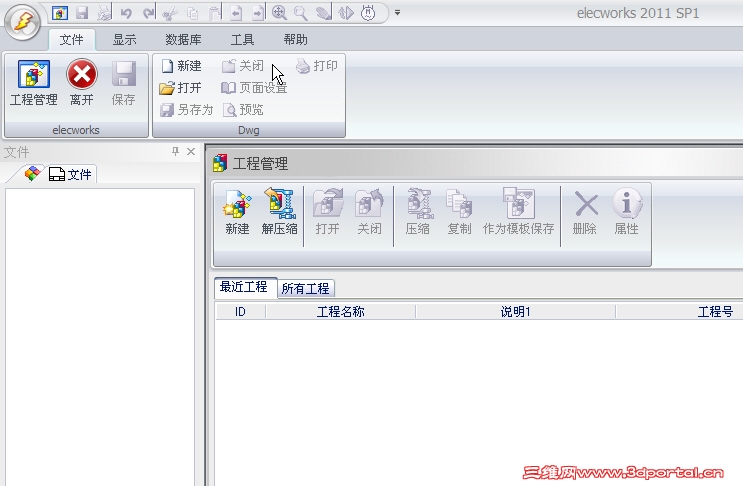Screen dimensions: 743x486
Task: Create new project with 新建 in 工程管理
Action: (x=237, y=212)
